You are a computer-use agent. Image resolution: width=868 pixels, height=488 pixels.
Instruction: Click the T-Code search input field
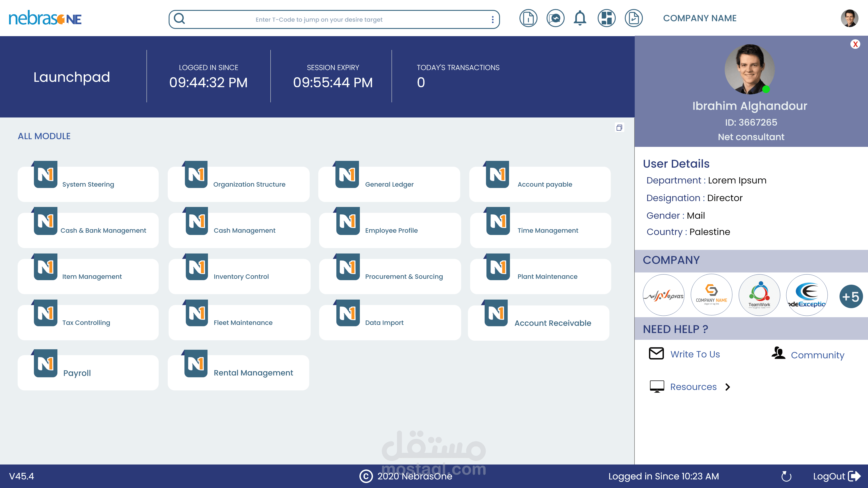[x=319, y=19]
